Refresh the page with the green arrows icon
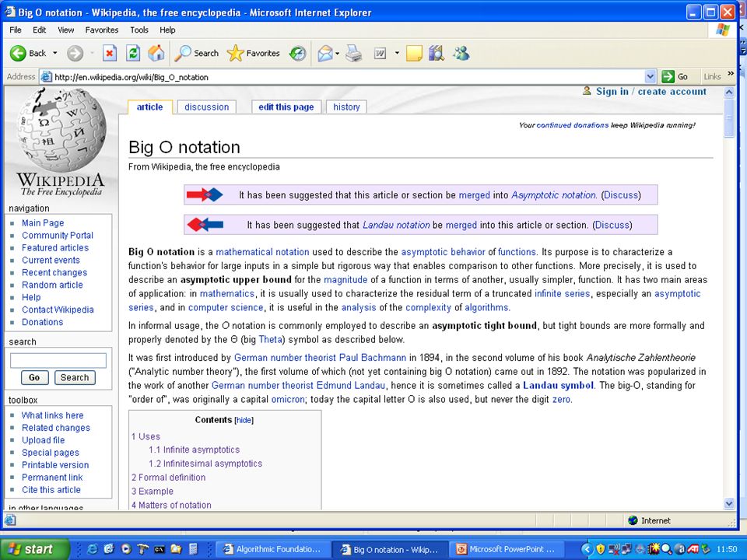The height and width of the screenshot is (560, 747). (133, 54)
